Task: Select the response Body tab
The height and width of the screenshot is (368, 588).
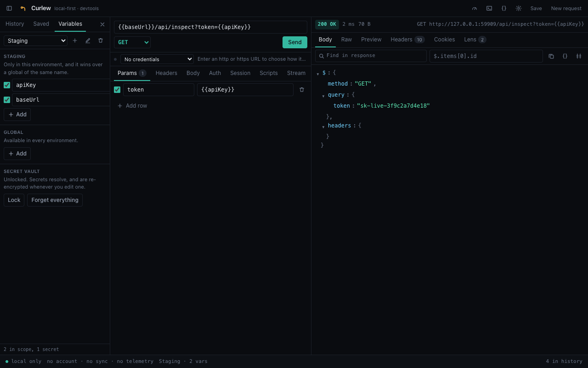Action: click(325, 40)
